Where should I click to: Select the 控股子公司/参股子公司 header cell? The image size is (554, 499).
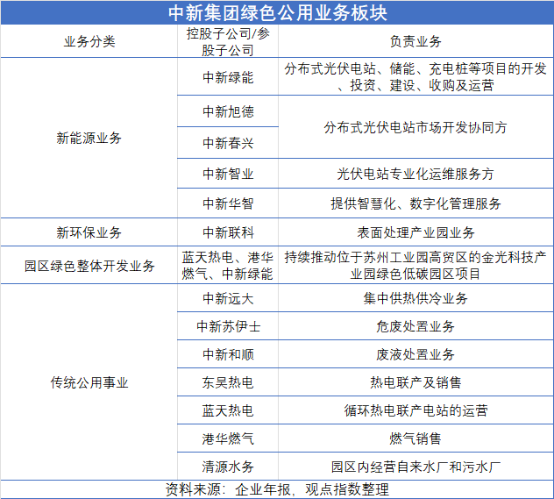(228, 42)
